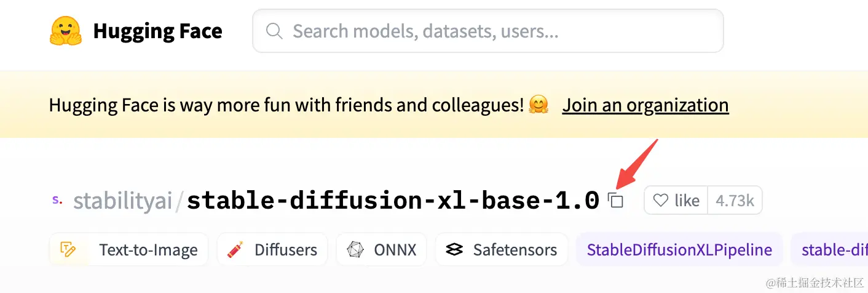Screen dimensions: 868x293
Task: Click the Diffusers library icon
Action: (234, 249)
